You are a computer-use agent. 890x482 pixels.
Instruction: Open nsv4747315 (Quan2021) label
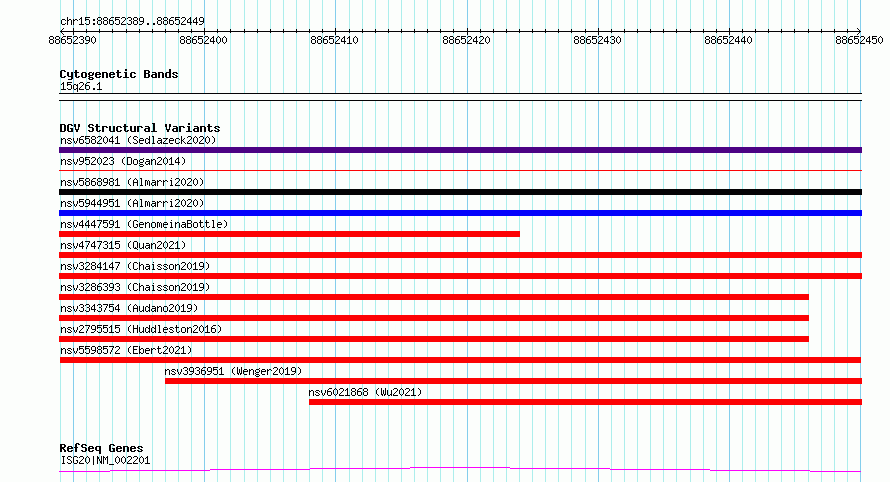pyautogui.click(x=123, y=245)
